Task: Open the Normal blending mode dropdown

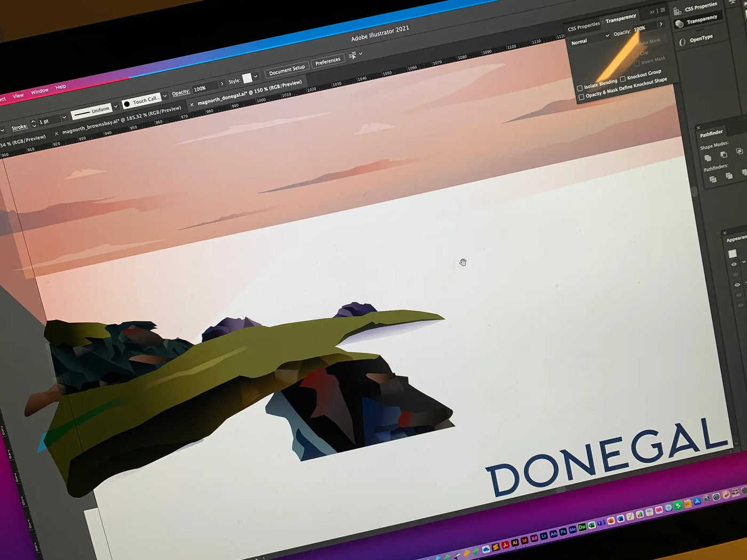Action: coord(590,39)
